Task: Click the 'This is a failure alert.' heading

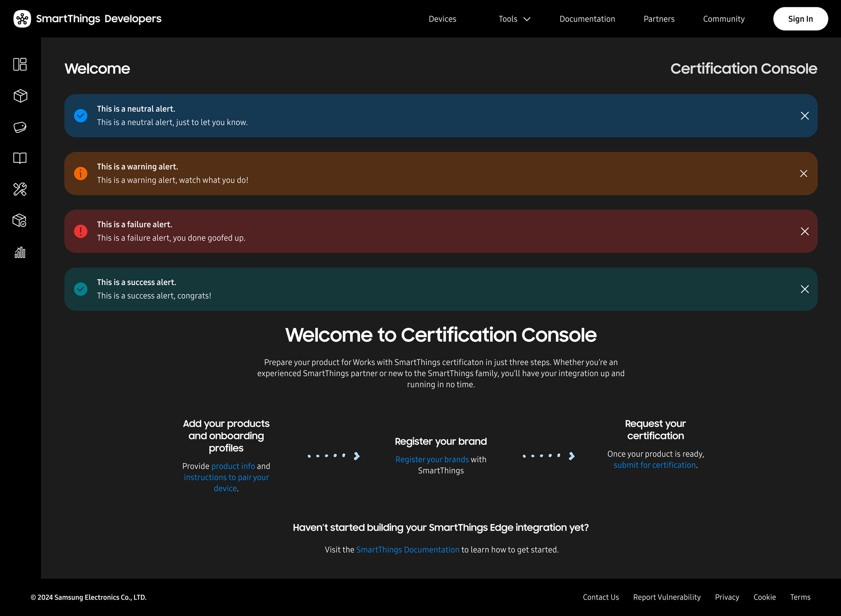Action: pyautogui.click(x=135, y=225)
